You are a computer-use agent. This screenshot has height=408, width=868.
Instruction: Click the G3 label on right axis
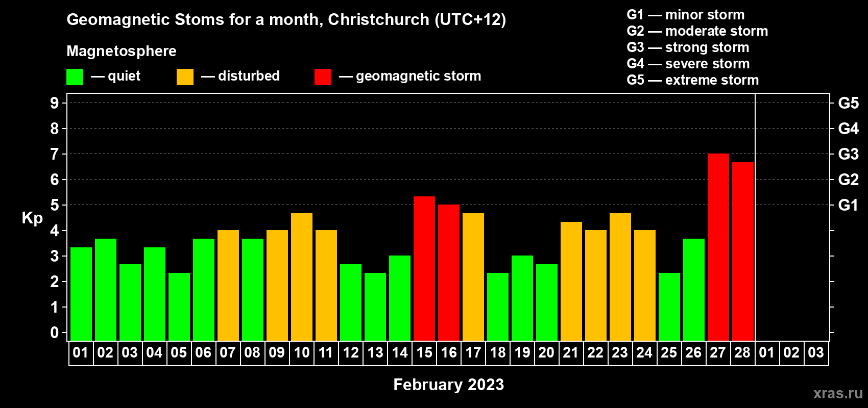tap(849, 154)
